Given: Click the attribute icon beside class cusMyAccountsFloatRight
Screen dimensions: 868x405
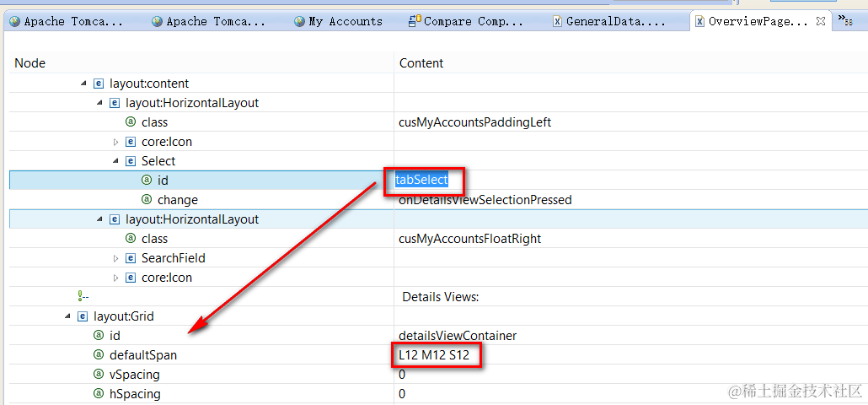Looking at the screenshot, I should point(131,239).
